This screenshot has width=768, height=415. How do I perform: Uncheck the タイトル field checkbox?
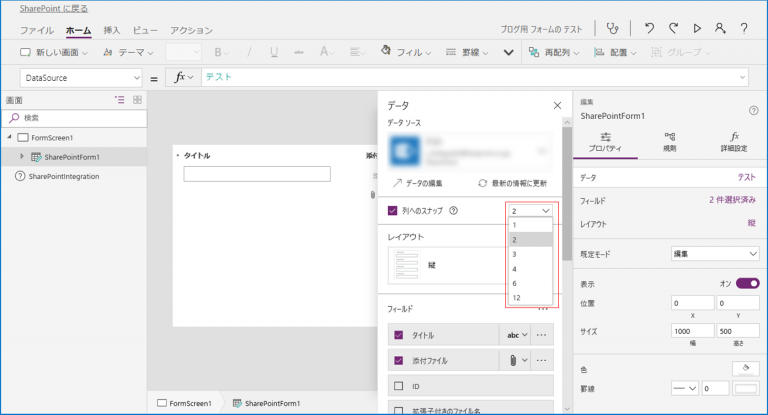[398, 335]
